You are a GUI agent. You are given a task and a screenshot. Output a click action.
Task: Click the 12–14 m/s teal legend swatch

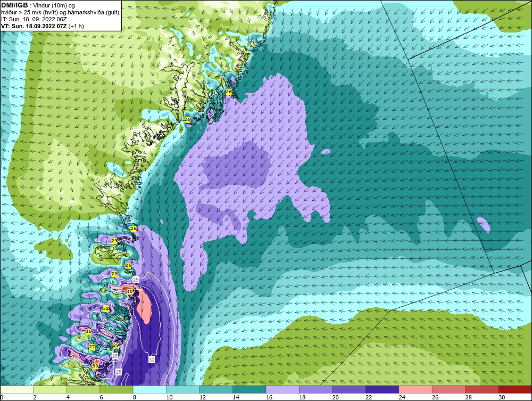(x=216, y=389)
